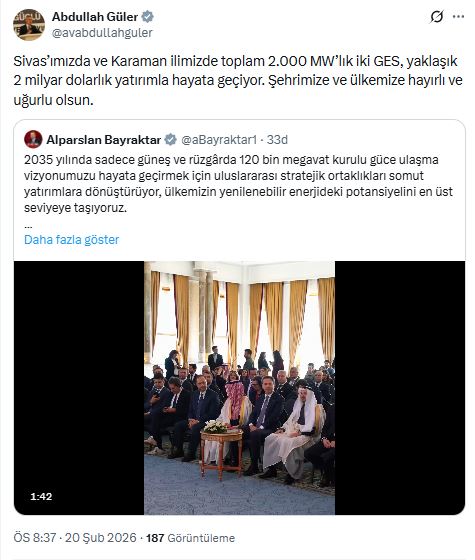Click Alparslan Bayraktar's verified badge

170,140
